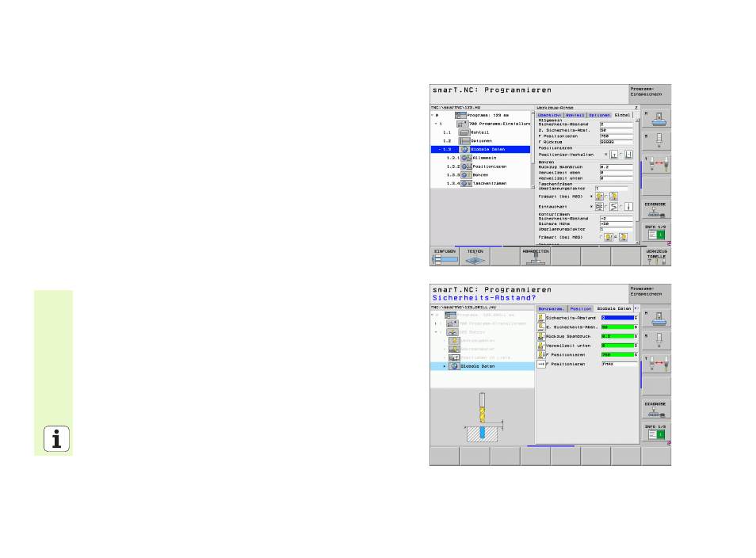Click the 700 Programm-Einstellungen icon in the 123.HU tree
This screenshot has width=756, height=558.
pos(462,124)
